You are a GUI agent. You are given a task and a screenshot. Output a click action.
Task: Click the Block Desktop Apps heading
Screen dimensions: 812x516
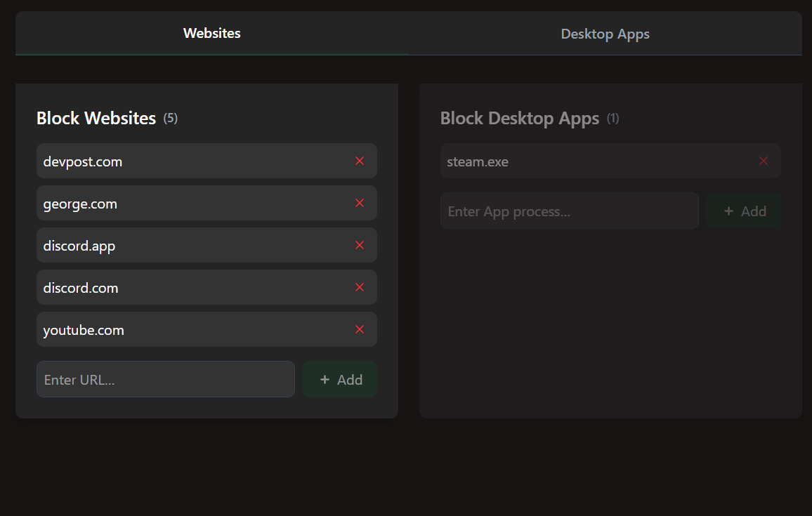click(519, 119)
